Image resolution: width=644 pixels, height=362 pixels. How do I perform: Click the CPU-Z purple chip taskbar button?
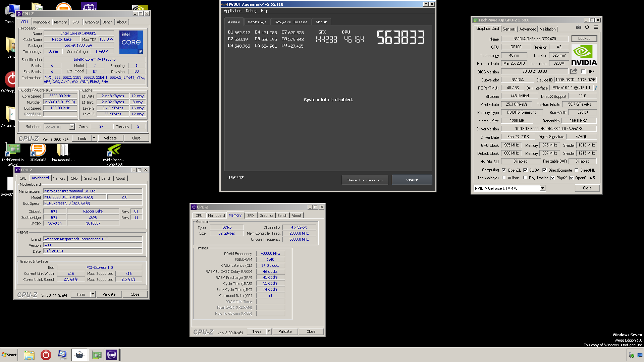[x=112, y=355]
